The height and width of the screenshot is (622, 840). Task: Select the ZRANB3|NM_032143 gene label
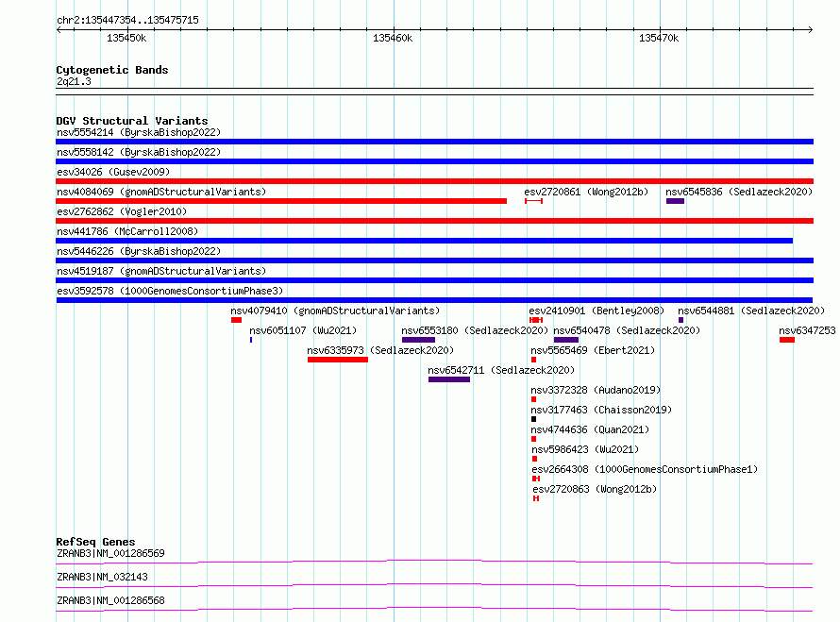coord(102,577)
